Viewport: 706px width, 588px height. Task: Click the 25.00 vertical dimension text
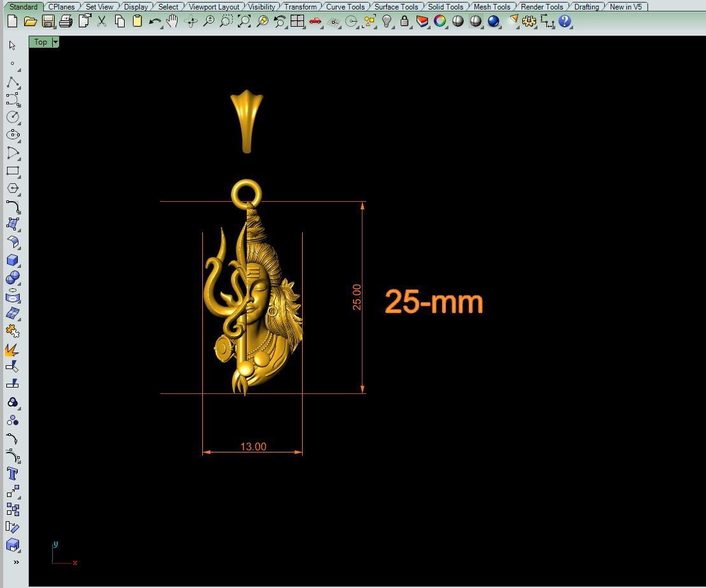pyautogui.click(x=357, y=297)
